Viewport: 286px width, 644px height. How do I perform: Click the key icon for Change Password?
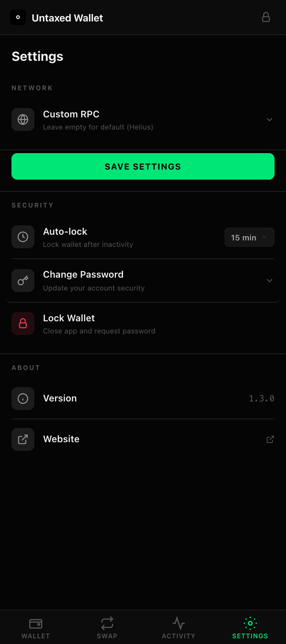click(x=23, y=280)
